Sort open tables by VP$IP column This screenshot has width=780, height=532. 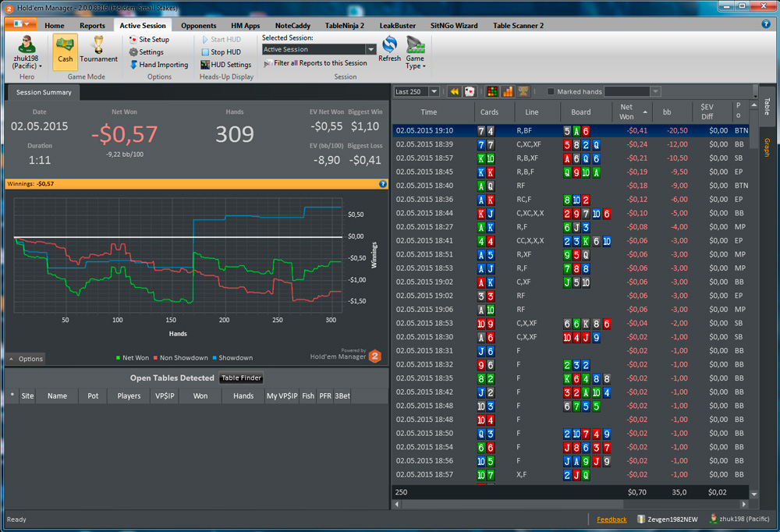click(x=165, y=396)
